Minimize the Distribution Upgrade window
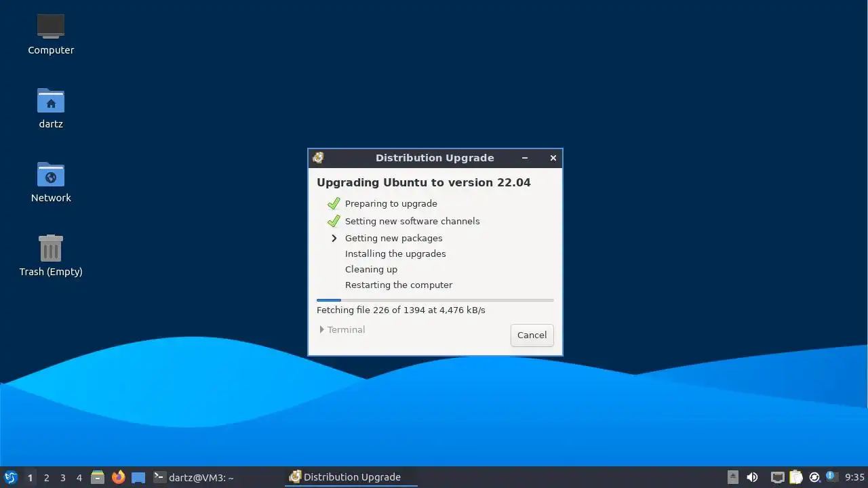Image resolution: width=868 pixels, height=488 pixels. pos(525,158)
